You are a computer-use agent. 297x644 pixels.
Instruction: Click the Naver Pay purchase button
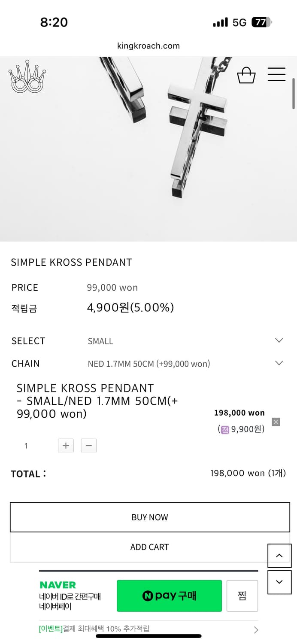[169, 595]
